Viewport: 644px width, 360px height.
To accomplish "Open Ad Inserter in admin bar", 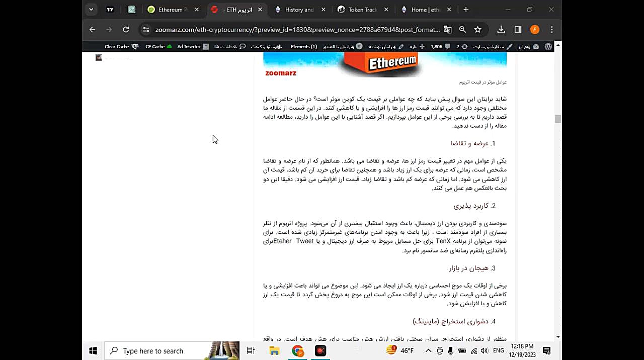I will pyautogui.click(x=193, y=47).
